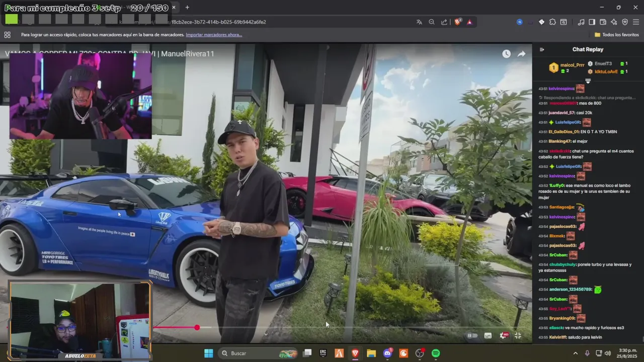Click username EnuelT3 in leaderboard

coord(603,64)
